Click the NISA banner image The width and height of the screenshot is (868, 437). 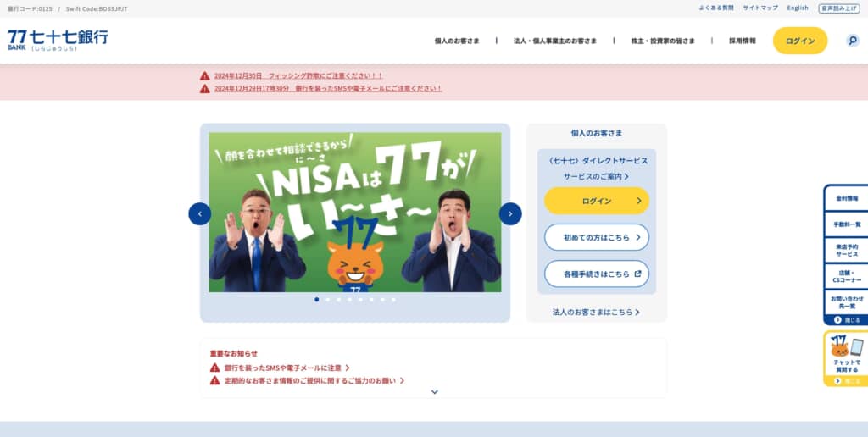(x=355, y=212)
